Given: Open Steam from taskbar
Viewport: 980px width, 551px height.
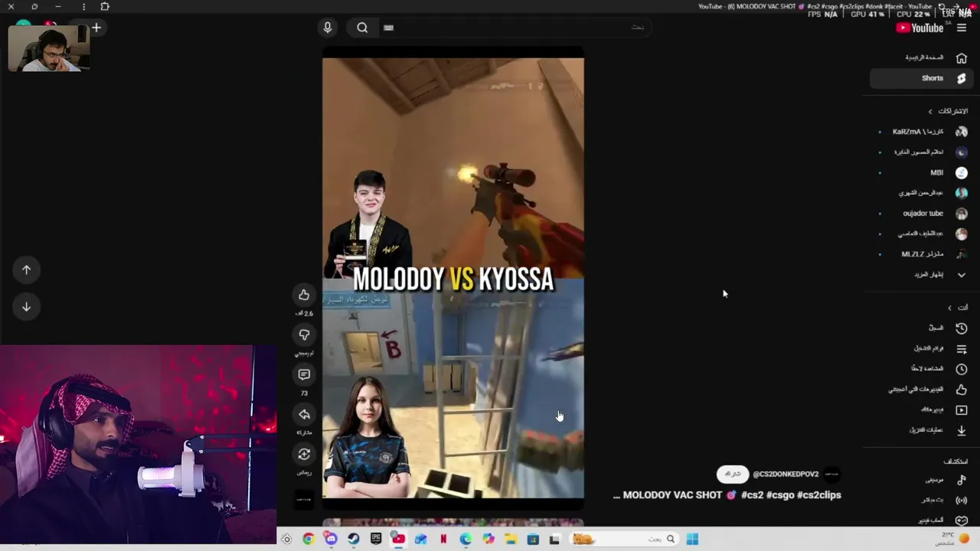Looking at the screenshot, I should coord(353,540).
